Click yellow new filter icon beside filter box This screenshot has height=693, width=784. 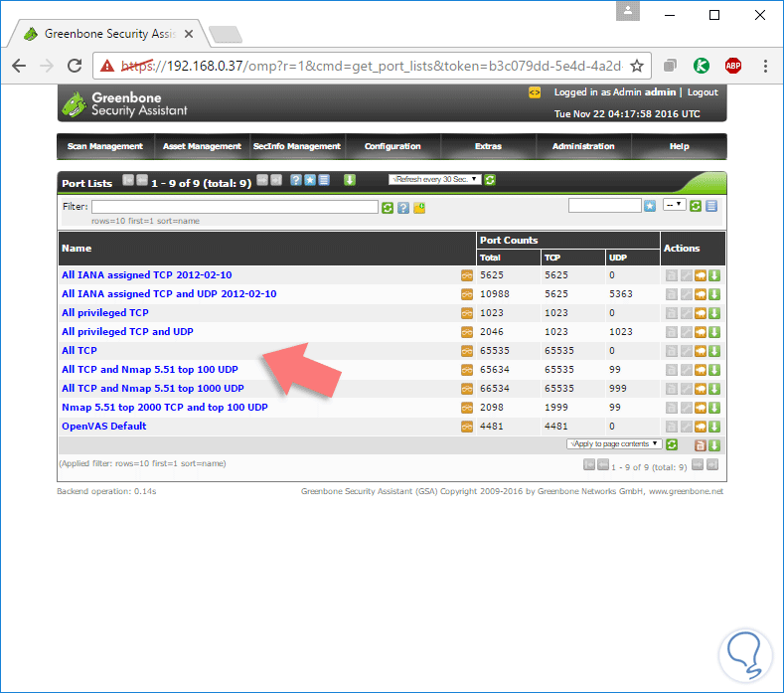[419, 207]
